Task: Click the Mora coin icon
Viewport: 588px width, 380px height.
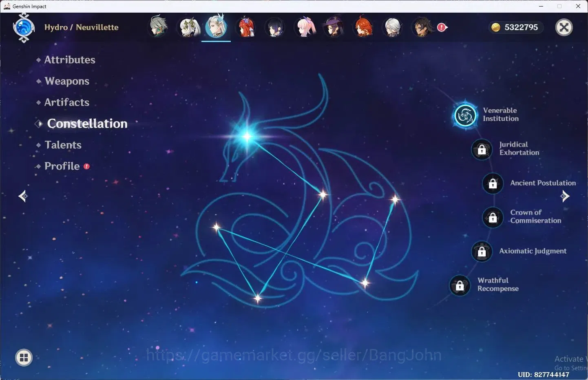Action: pyautogui.click(x=495, y=27)
